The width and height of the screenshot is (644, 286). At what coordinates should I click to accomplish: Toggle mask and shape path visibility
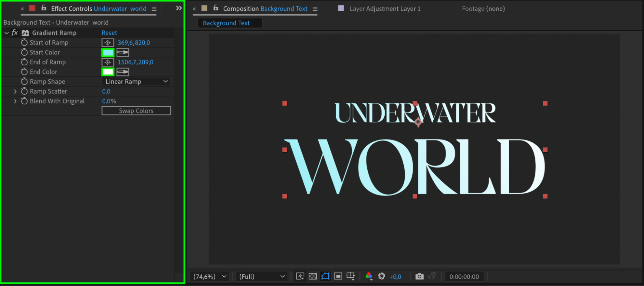pos(325,276)
